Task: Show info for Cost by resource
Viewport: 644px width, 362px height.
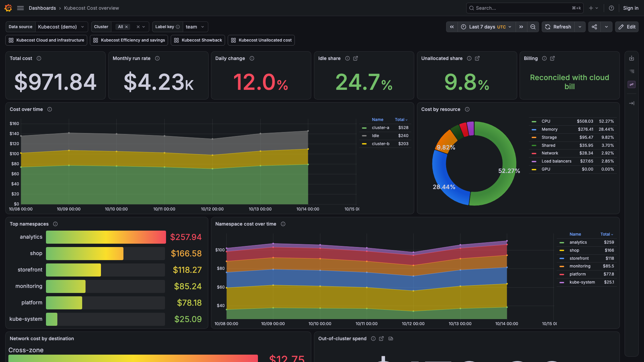Action: (x=467, y=109)
